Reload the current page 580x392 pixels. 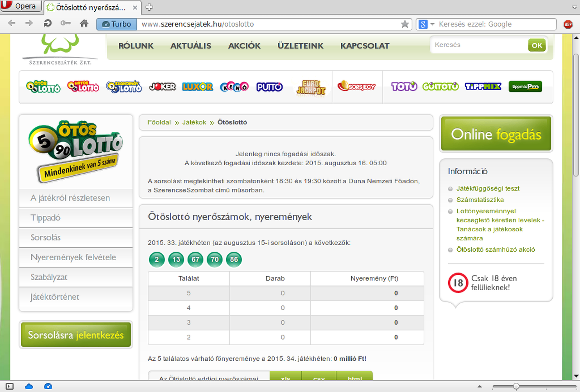pos(48,24)
